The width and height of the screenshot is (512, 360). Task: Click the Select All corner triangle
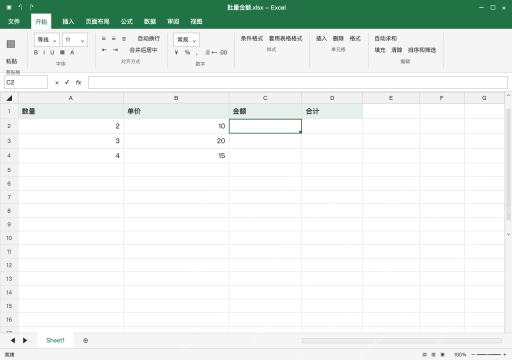click(x=9, y=98)
